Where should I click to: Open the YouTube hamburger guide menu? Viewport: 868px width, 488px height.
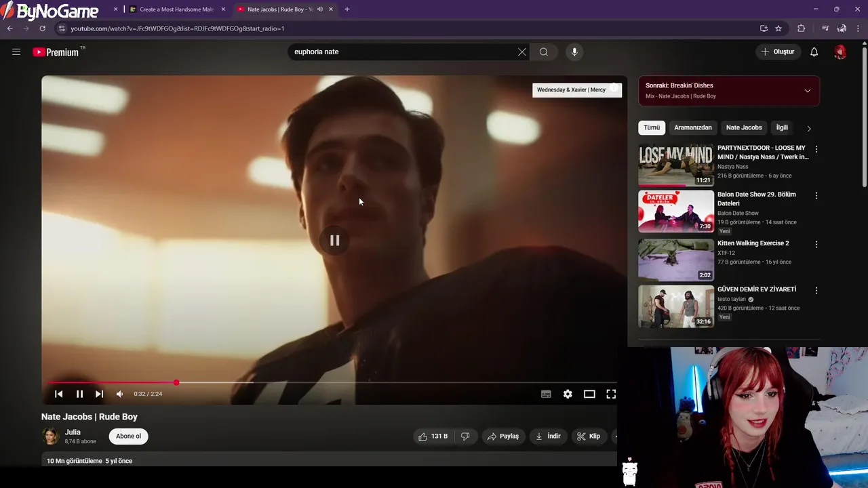pos(16,52)
